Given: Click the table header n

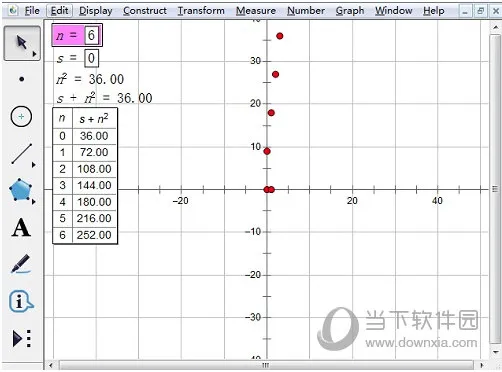Looking at the screenshot, I should pyautogui.click(x=62, y=118).
